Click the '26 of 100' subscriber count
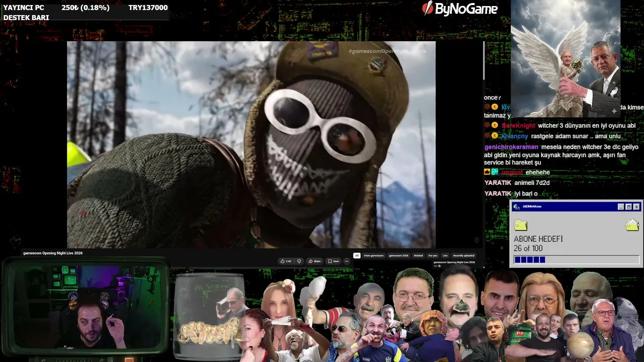The height and width of the screenshot is (362, 644). click(x=528, y=248)
